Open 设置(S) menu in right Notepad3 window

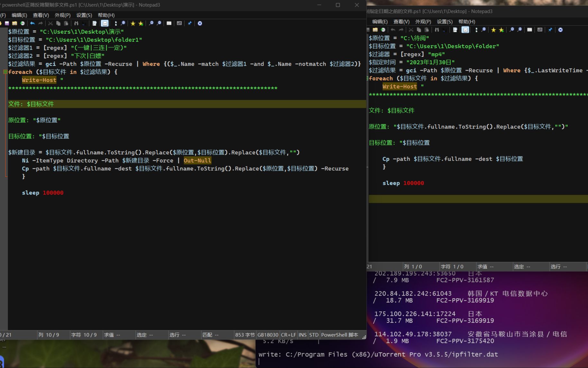[445, 22]
